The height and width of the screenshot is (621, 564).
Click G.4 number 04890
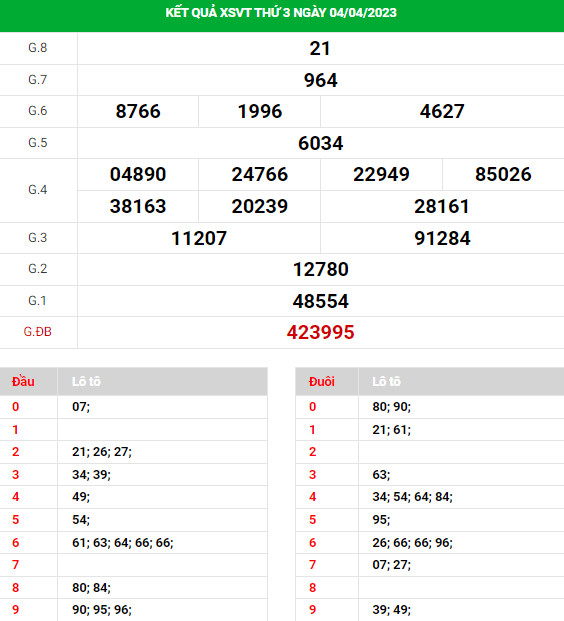pyautogui.click(x=138, y=174)
